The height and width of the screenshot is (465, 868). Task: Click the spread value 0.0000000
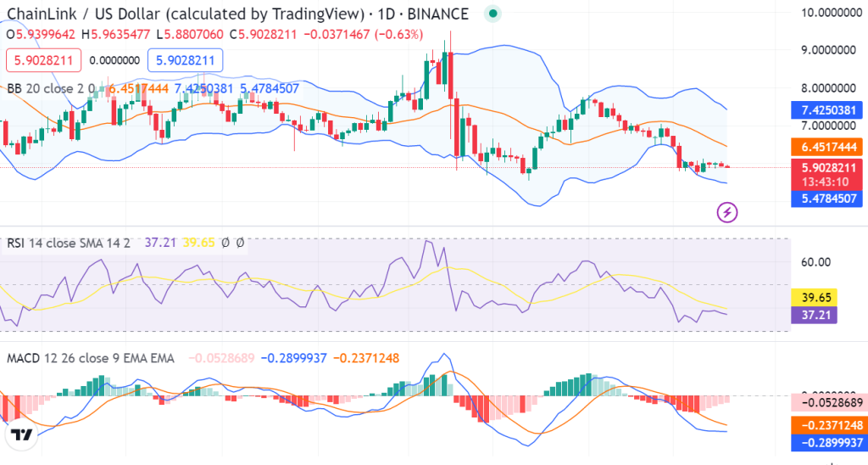coord(114,60)
